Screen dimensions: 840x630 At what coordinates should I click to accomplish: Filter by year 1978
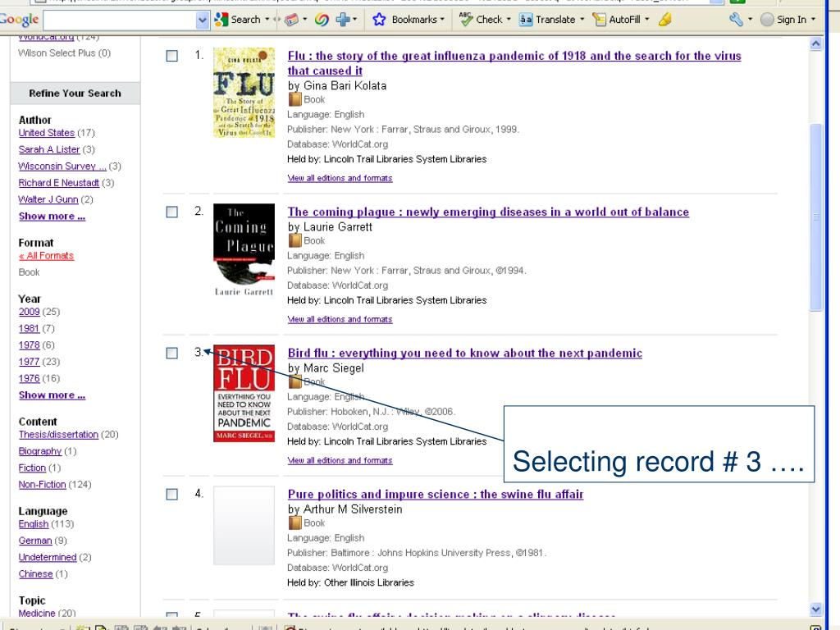tap(29, 345)
